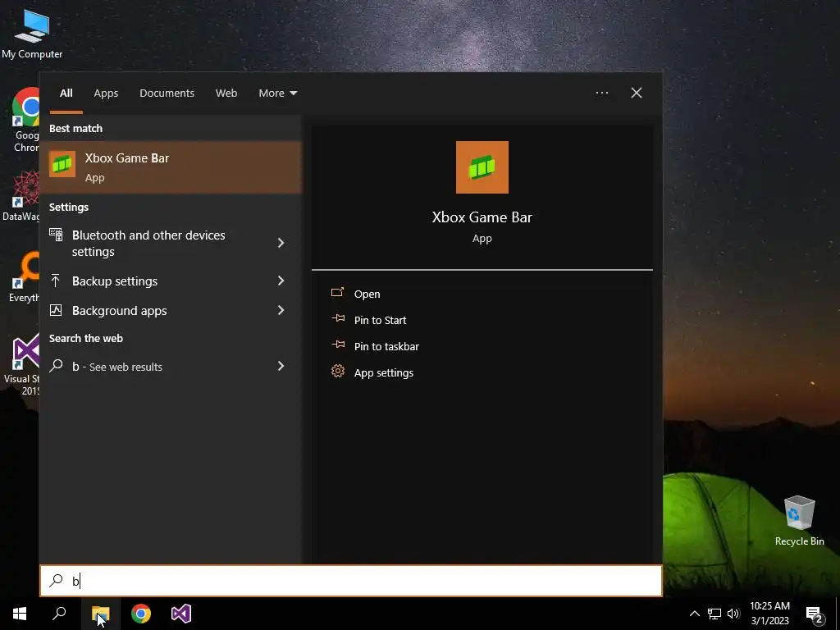Click the taskbar search magnifier icon
This screenshot has height=630, width=840.
coord(59,614)
